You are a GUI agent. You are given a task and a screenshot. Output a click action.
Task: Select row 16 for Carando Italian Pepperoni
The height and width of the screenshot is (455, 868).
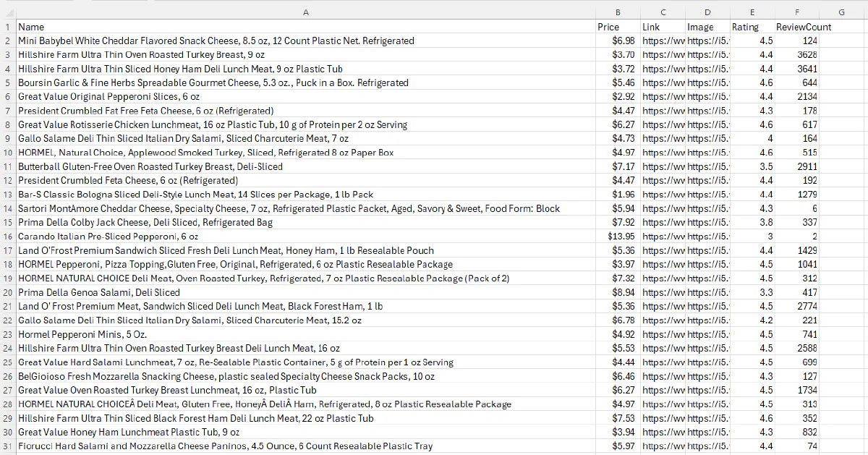[7, 236]
